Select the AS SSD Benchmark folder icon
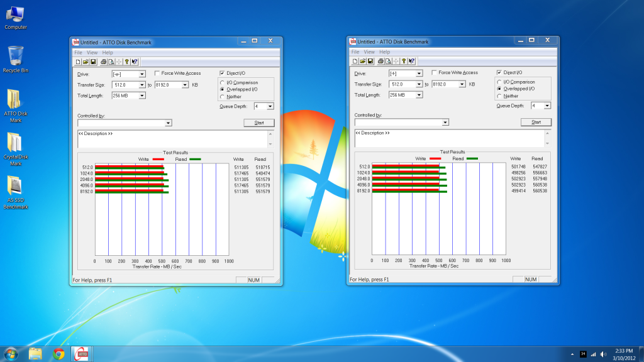Viewport: 644px width, 362px height. (16, 192)
